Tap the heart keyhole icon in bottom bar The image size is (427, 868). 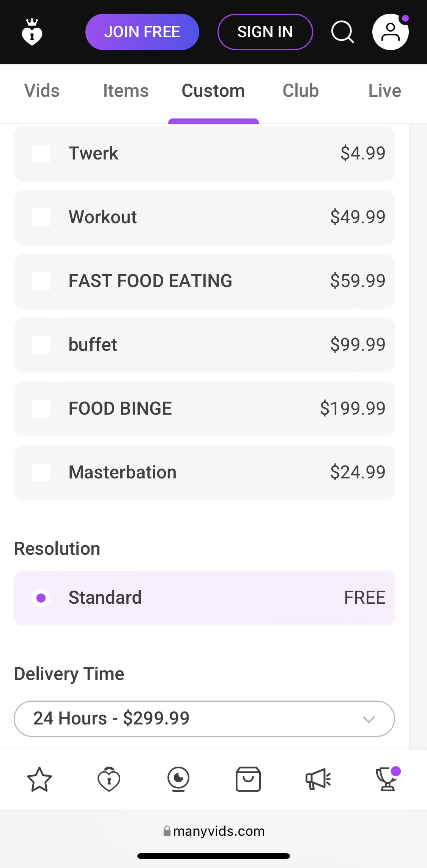click(109, 779)
